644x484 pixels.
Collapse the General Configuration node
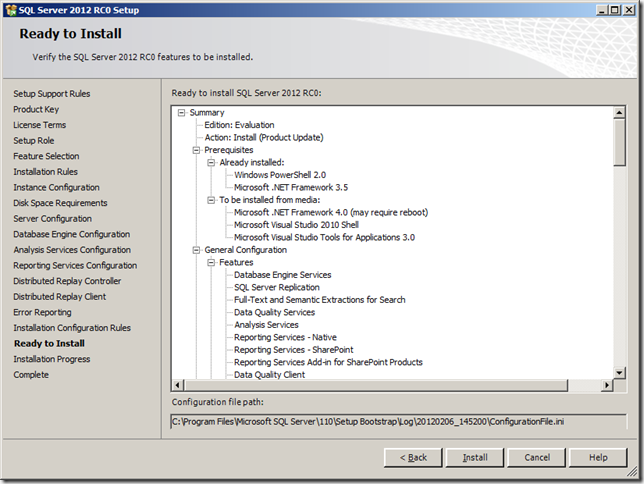coord(196,250)
